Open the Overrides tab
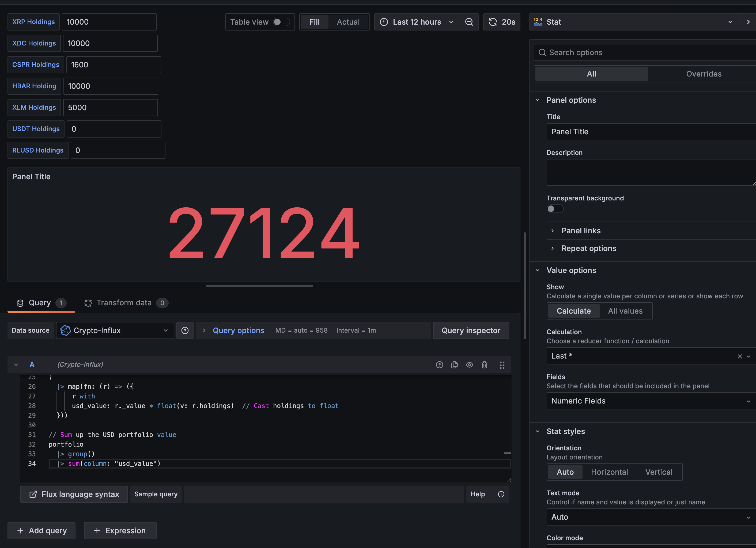756x548 pixels. (703, 74)
